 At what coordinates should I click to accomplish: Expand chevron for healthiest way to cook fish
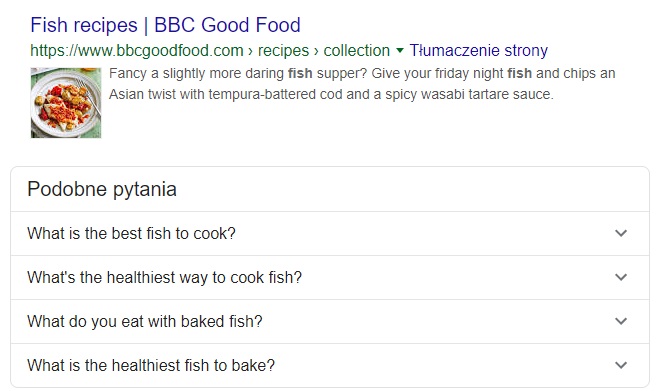tap(621, 277)
